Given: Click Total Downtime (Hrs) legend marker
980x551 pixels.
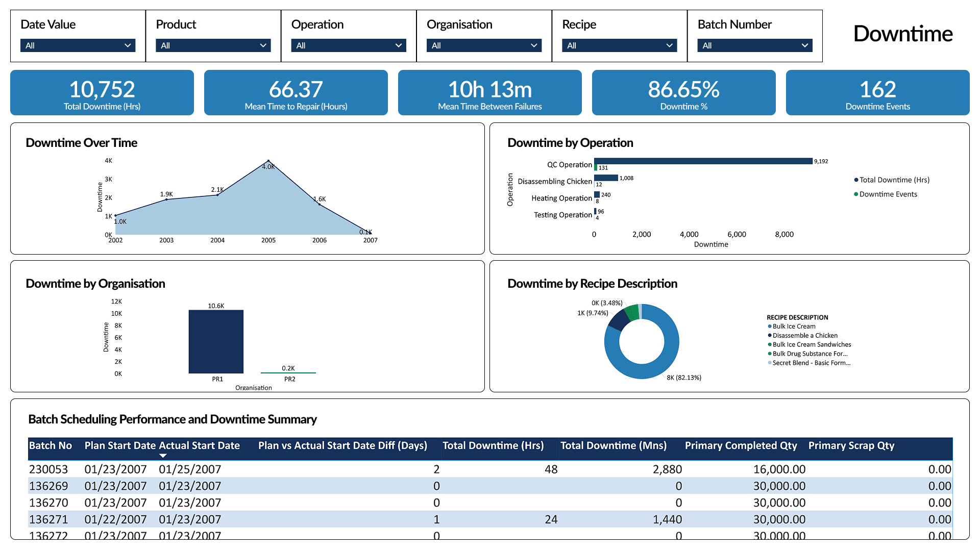Looking at the screenshot, I should pos(856,180).
